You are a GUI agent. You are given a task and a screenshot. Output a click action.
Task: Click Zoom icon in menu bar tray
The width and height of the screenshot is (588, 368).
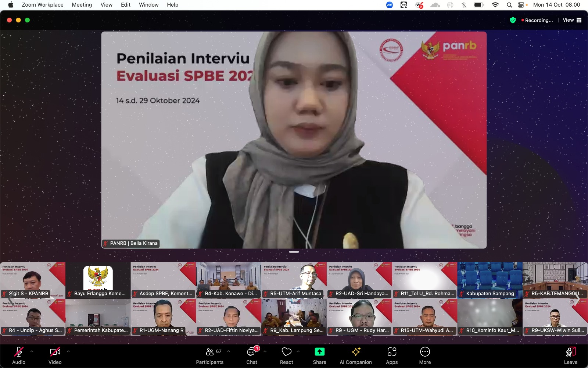tap(390, 5)
